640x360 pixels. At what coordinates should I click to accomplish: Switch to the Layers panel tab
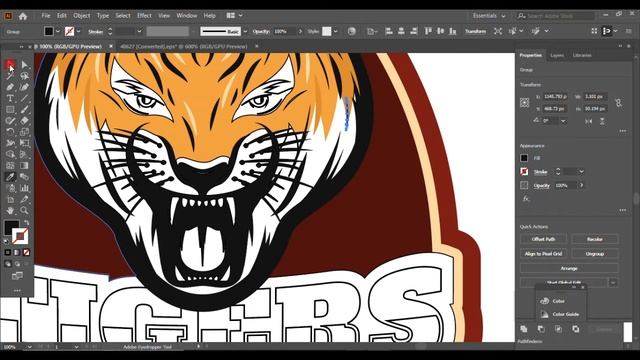557,55
